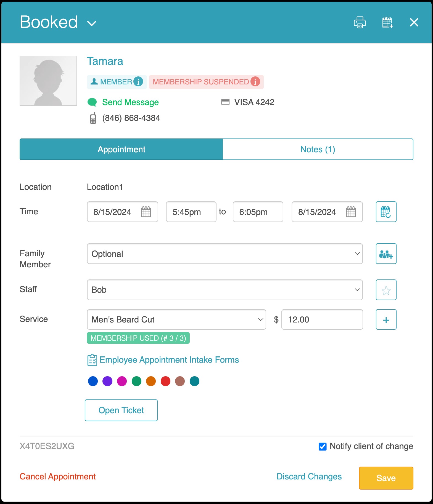The image size is (433, 504).
Task: Select the blue color swatch
Action: (x=93, y=381)
